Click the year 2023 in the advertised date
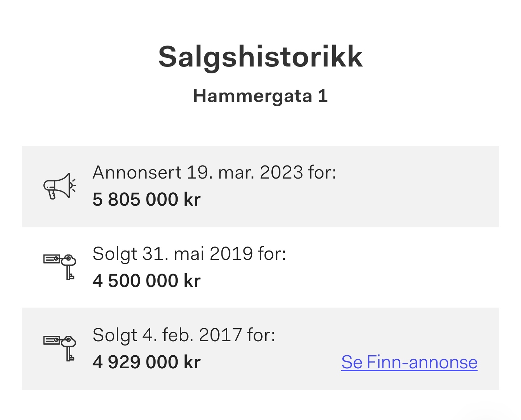Screen dimensions: 521x420 [281, 172]
